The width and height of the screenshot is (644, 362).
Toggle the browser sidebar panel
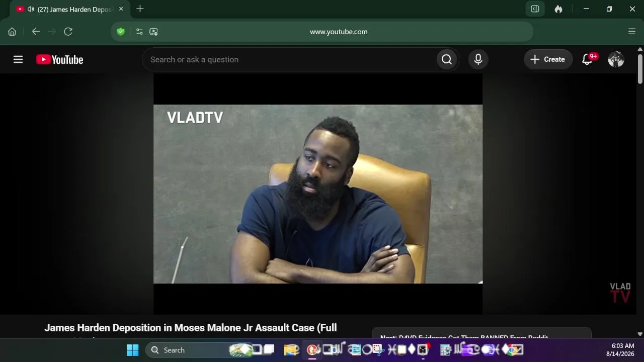click(x=535, y=9)
